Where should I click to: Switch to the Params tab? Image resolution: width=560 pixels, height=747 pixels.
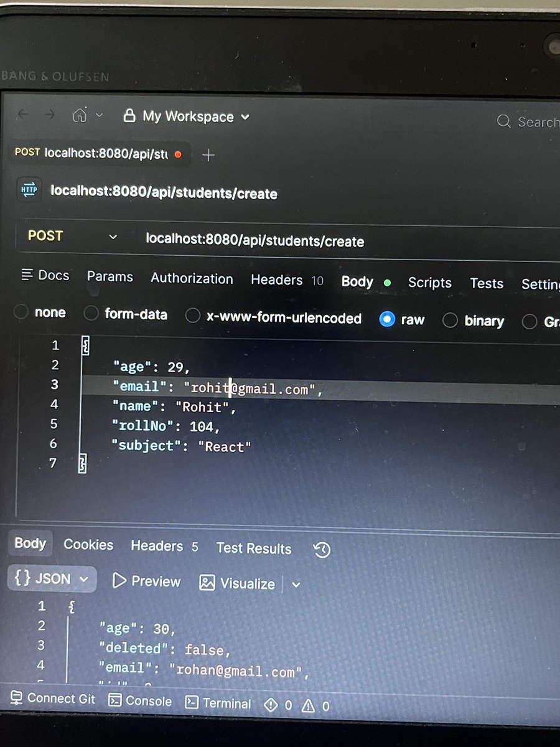coord(110,276)
